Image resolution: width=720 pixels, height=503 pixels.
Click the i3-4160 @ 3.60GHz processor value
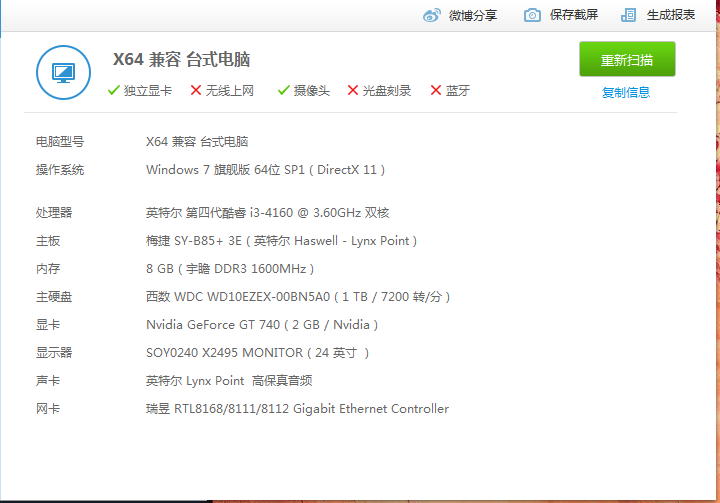(x=268, y=213)
